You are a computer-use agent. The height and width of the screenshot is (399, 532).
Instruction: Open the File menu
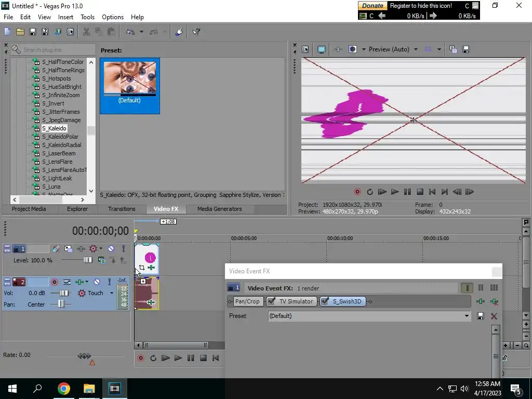pyautogui.click(x=8, y=17)
